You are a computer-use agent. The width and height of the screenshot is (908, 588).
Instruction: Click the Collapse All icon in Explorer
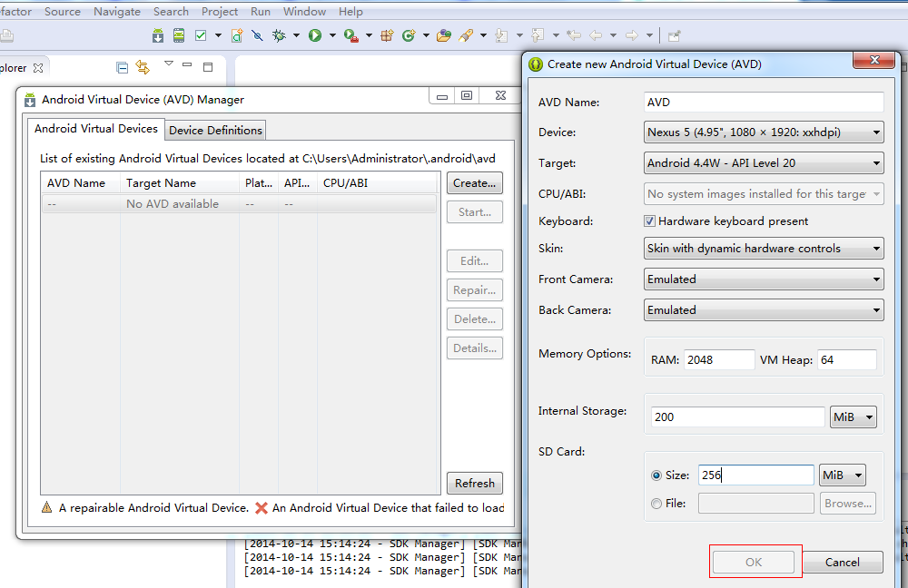click(123, 68)
